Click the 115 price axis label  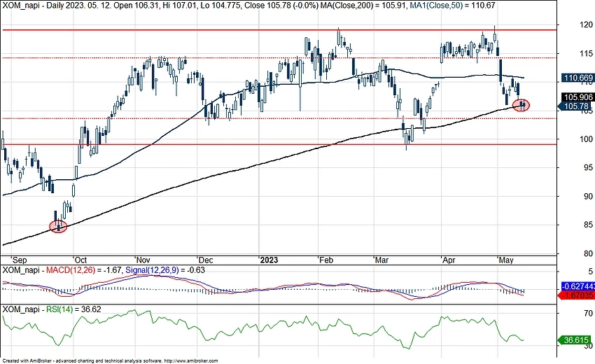587,53
